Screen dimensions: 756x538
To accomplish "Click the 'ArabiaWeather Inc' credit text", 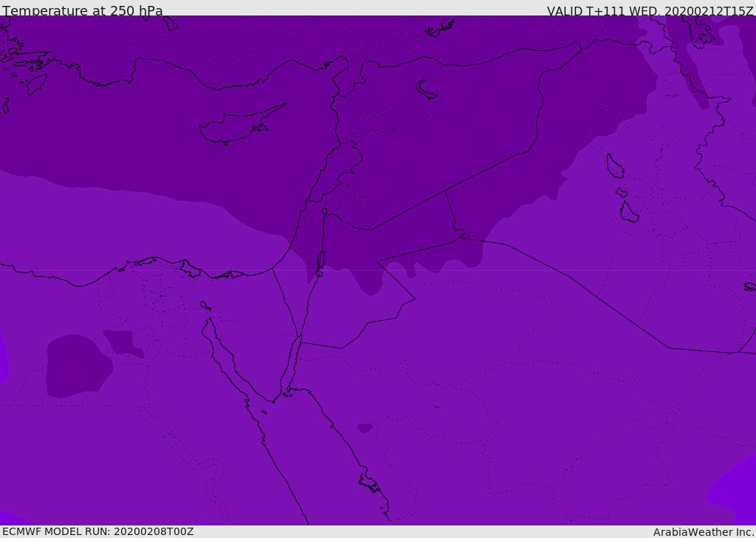I will click(704, 532).
